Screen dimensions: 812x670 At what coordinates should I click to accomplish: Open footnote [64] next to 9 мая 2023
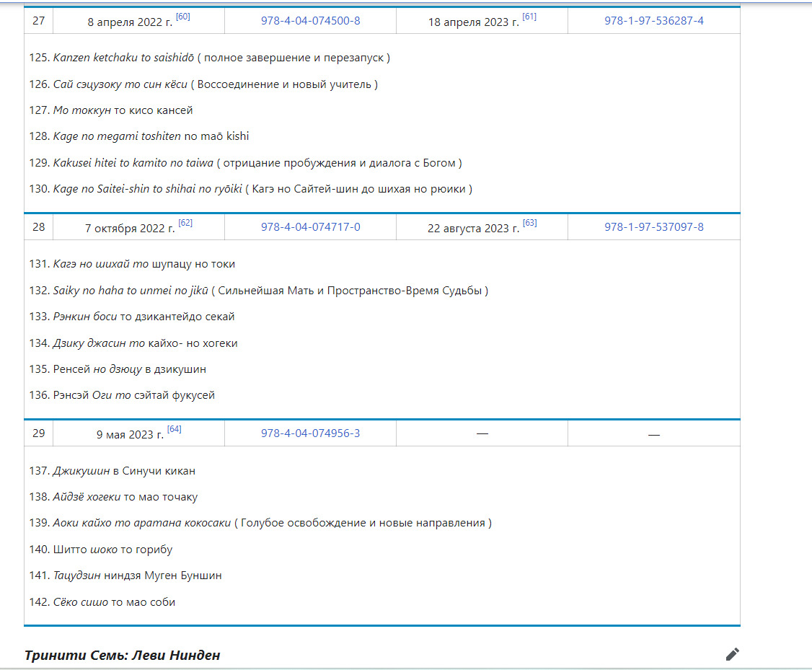[x=174, y=429]
